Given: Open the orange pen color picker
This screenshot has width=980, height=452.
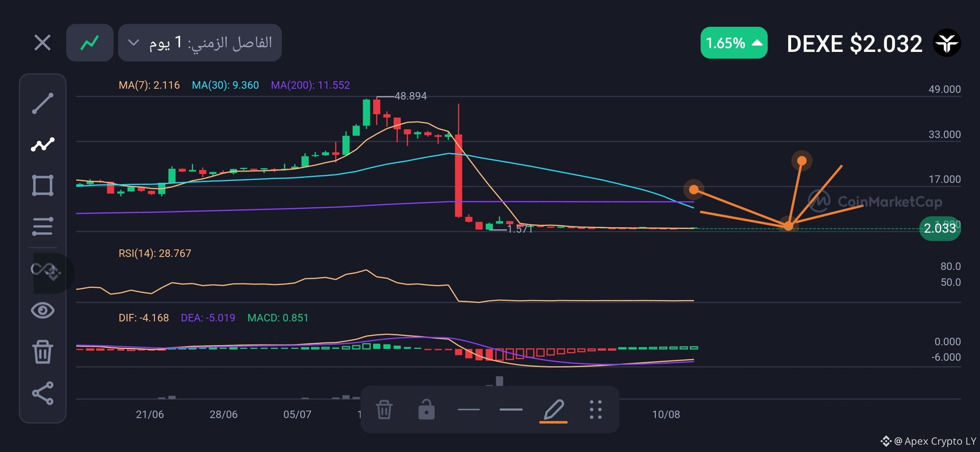Looking at the screenshot, I should coord(553,411).
